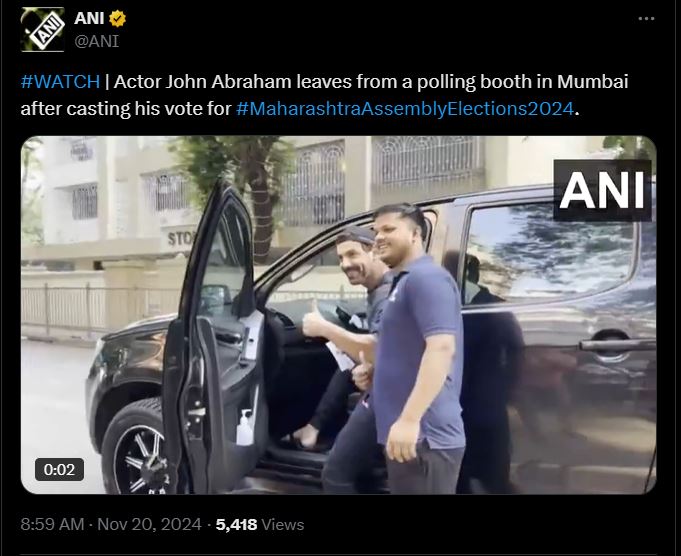Open the ANI display name link
Viewport: 681px width, 556px height.
click(89, 18)
